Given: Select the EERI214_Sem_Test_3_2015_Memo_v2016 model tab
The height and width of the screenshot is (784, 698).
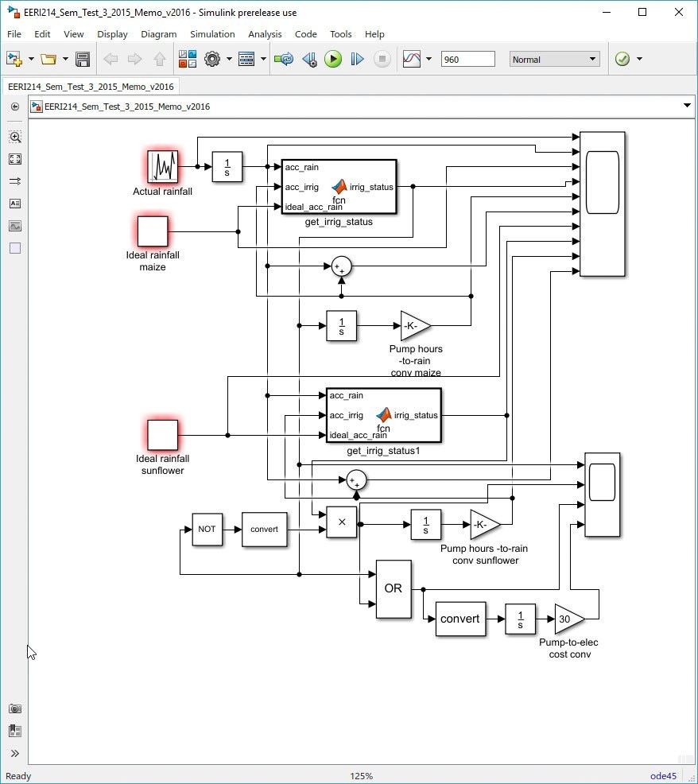Looking at the screenshot, I should pyautogui.click(x=91, y=86).
